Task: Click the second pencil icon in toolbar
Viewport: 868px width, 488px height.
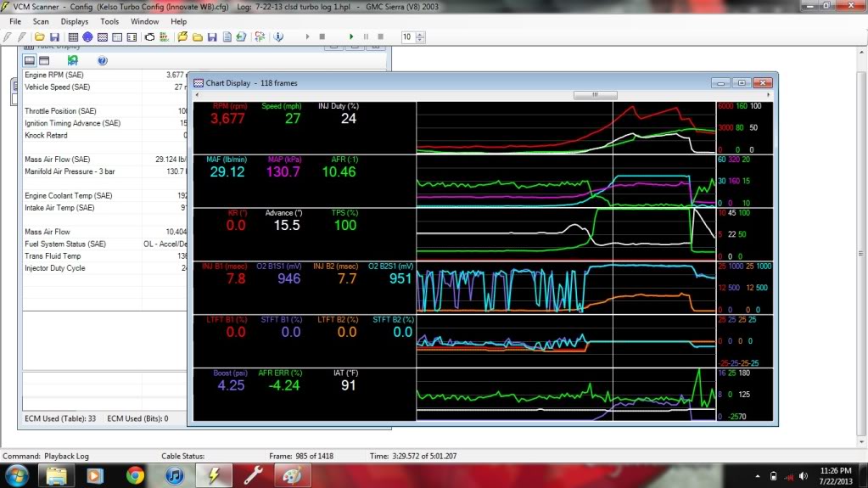Action: pos(21,37)
